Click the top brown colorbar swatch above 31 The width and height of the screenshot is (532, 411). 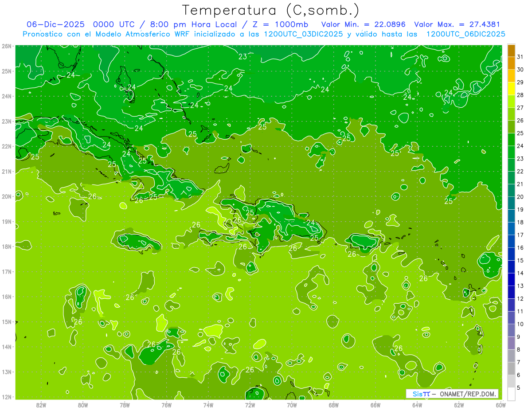tap(511, 51)
